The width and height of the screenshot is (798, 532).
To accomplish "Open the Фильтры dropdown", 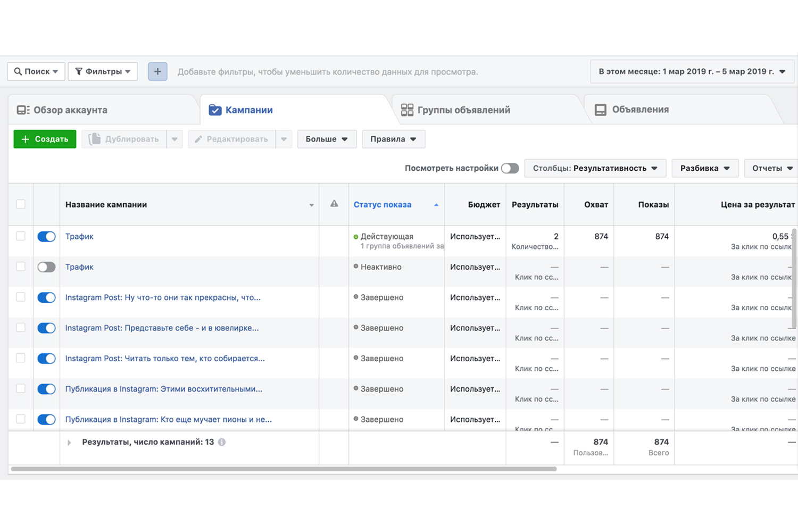I will pyautogui.click(x=103, y=71).
